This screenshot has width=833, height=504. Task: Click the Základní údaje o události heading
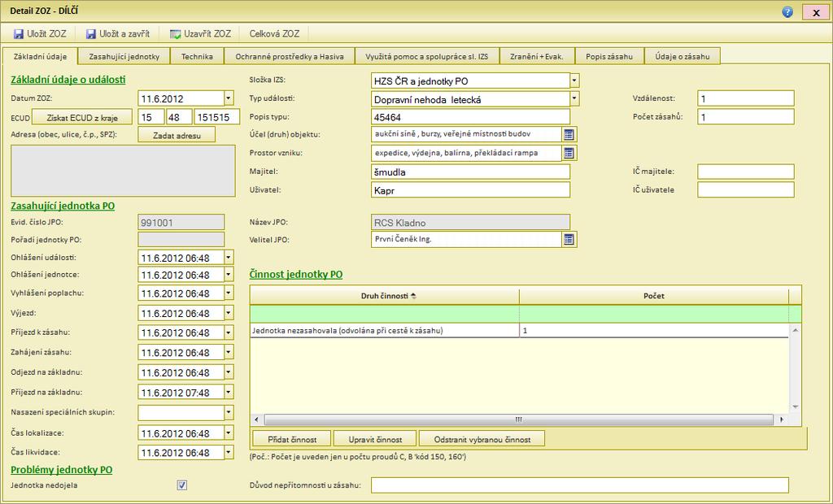(68, 80)
